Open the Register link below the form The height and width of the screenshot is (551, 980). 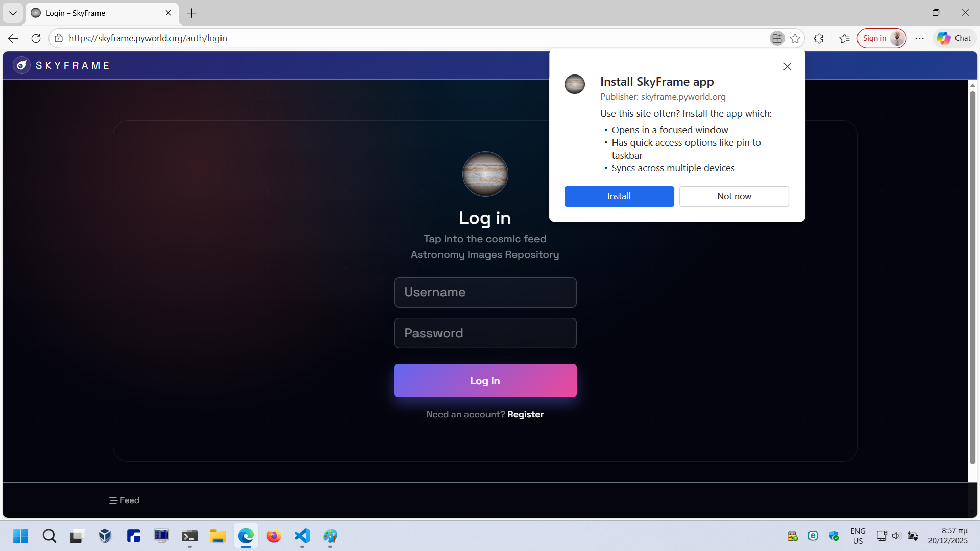point(526,414)
